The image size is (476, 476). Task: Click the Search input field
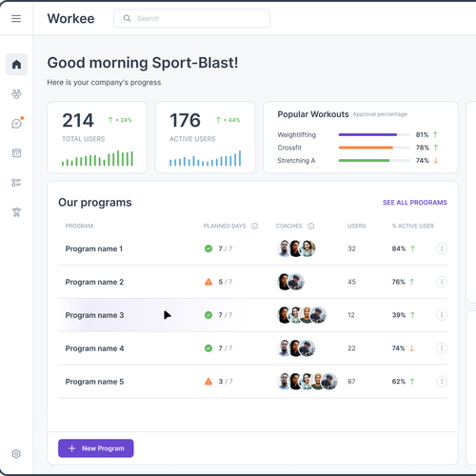click(191, 18)
